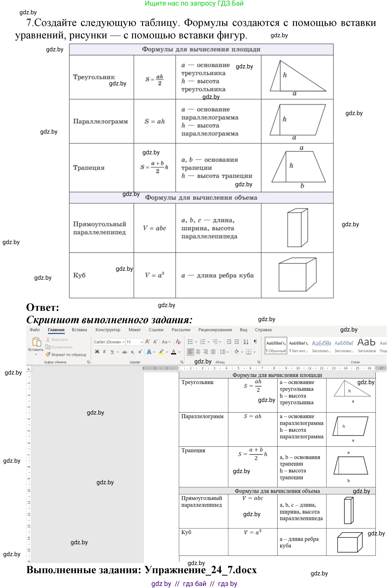Open the Calibri font name dropdown

tap(123, 342)
